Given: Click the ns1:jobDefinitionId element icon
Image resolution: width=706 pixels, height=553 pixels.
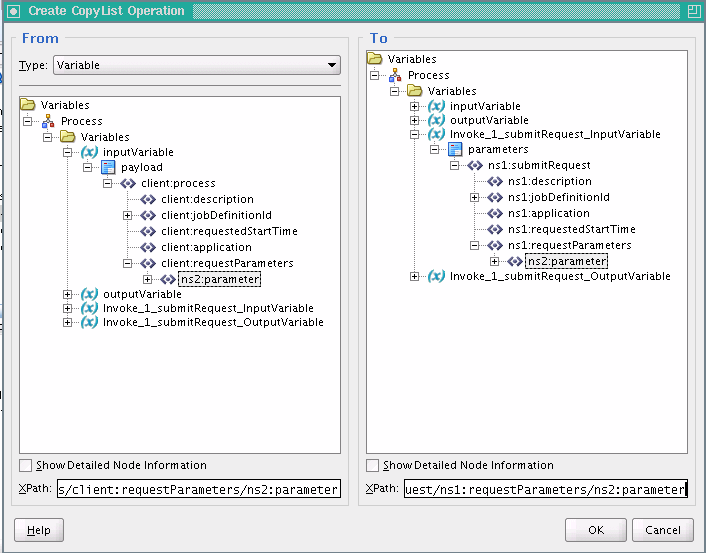Looking at the screenshot, I should [x=495, y=197].
